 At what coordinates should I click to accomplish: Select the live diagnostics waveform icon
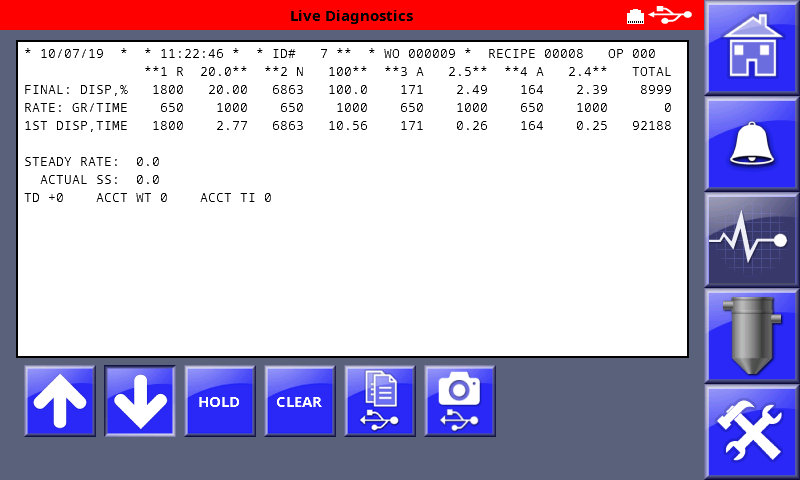pos(752,240)
